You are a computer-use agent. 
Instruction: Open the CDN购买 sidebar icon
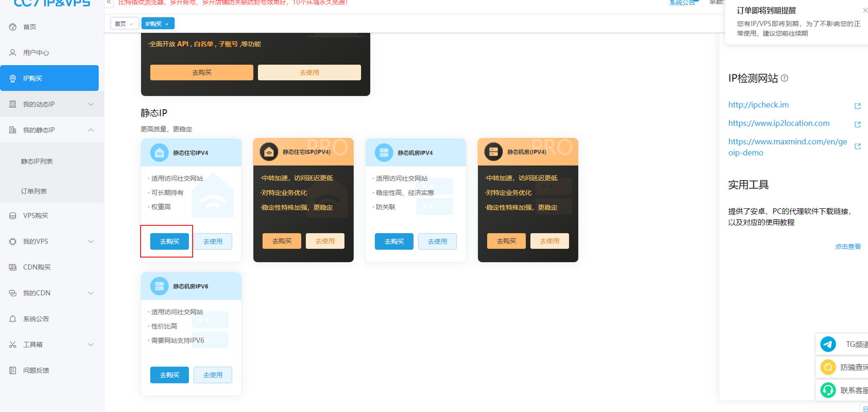(12, 267)
